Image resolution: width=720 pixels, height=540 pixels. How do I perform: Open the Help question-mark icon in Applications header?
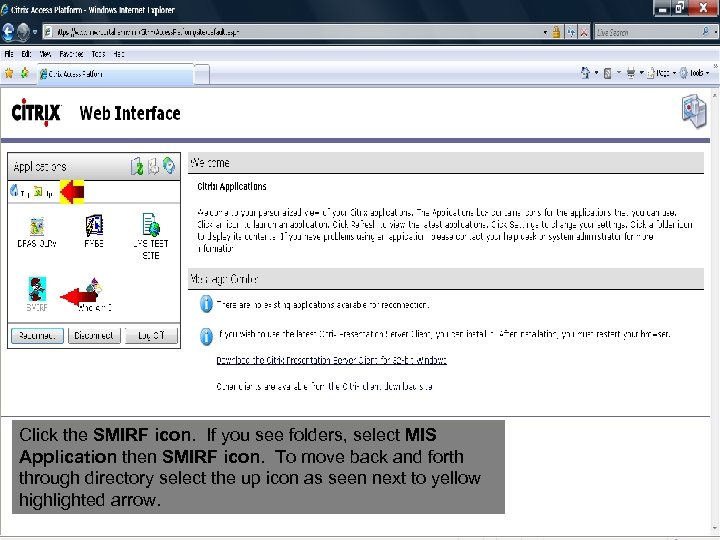pyautogui.click(x=169, y=166)
